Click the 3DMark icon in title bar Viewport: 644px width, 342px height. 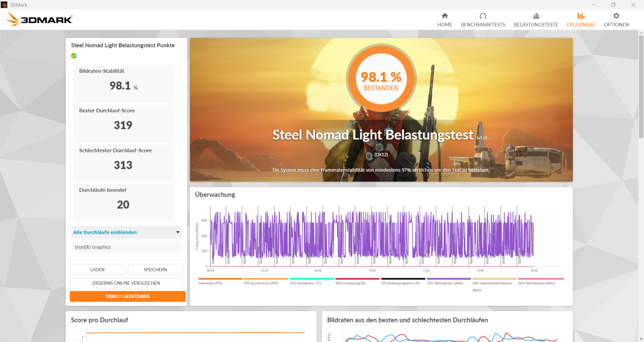5,5
